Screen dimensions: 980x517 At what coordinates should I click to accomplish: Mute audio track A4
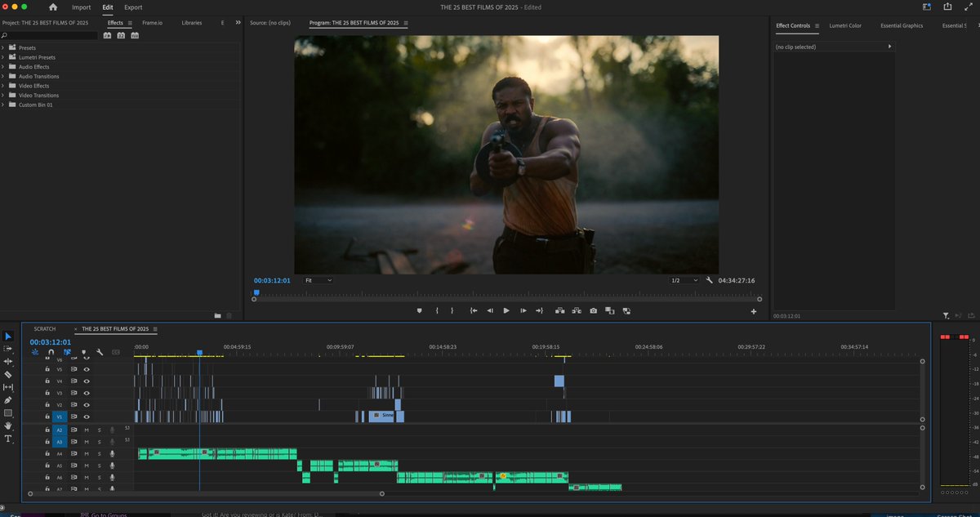coord(87,453)
